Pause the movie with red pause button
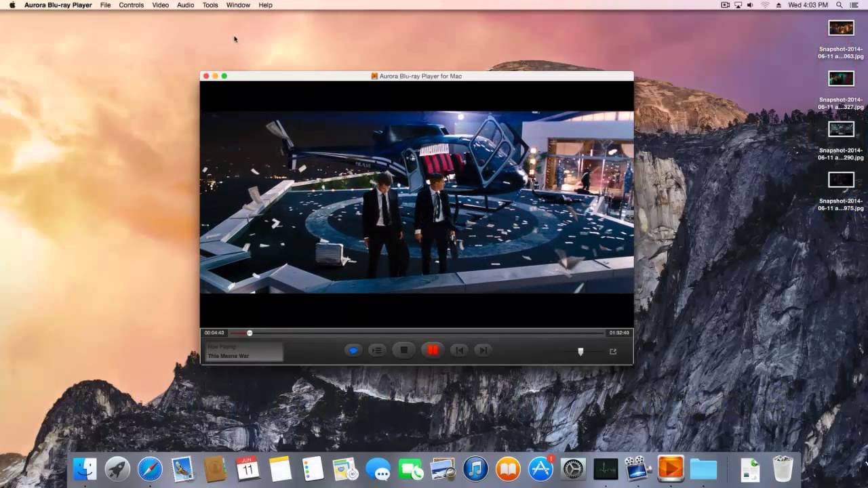 (x=433, y=350)
